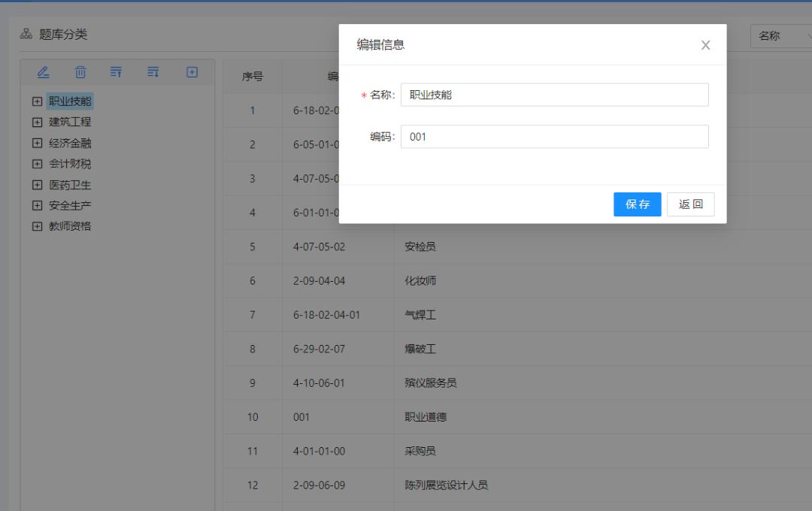812x511 pixels.
Task: Click the 殡仪服务员 name cell
Action: pos(430,383)
